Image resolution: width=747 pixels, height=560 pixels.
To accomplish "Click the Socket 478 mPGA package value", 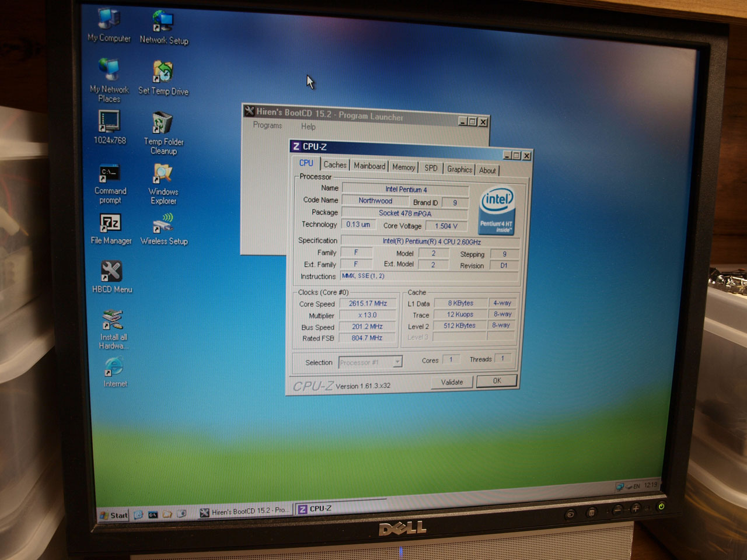I will 405,213.
